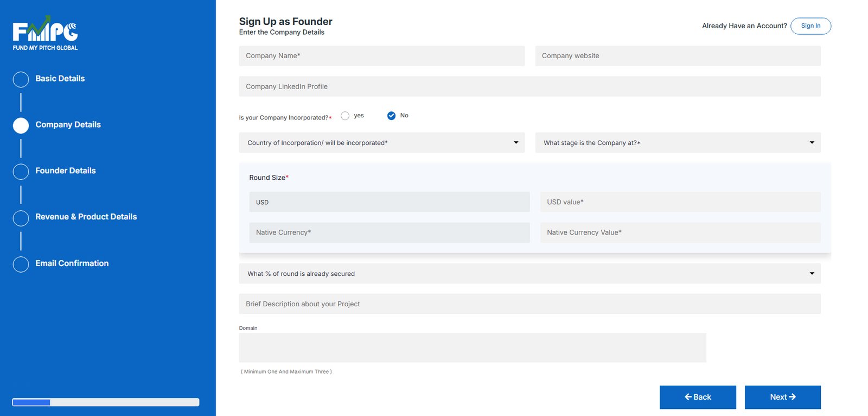Click the Basic Details step circle

tap(21, 79)
